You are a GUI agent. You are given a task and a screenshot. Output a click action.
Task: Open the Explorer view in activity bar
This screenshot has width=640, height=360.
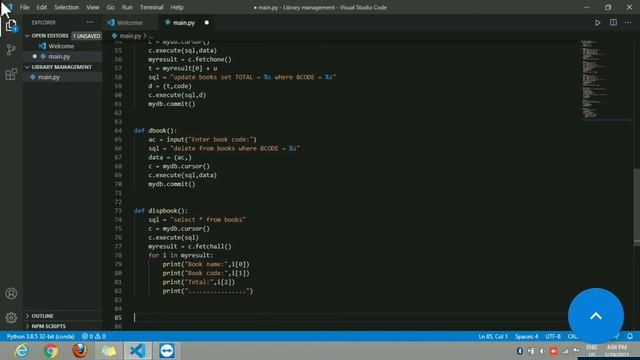11,25
